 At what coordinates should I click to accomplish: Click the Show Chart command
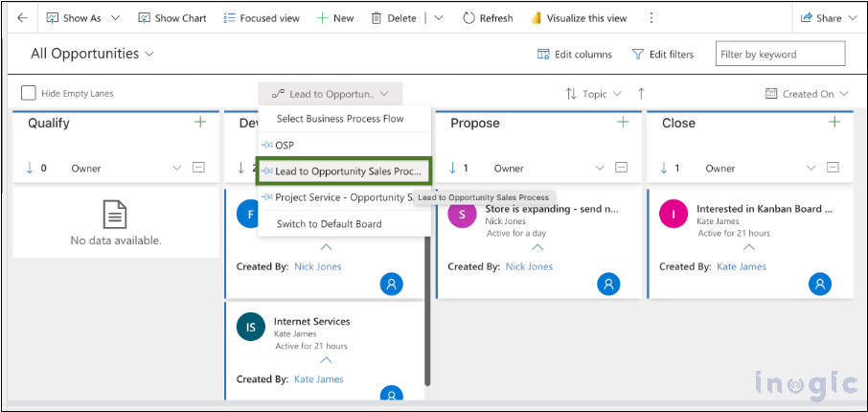click(172, 18)
